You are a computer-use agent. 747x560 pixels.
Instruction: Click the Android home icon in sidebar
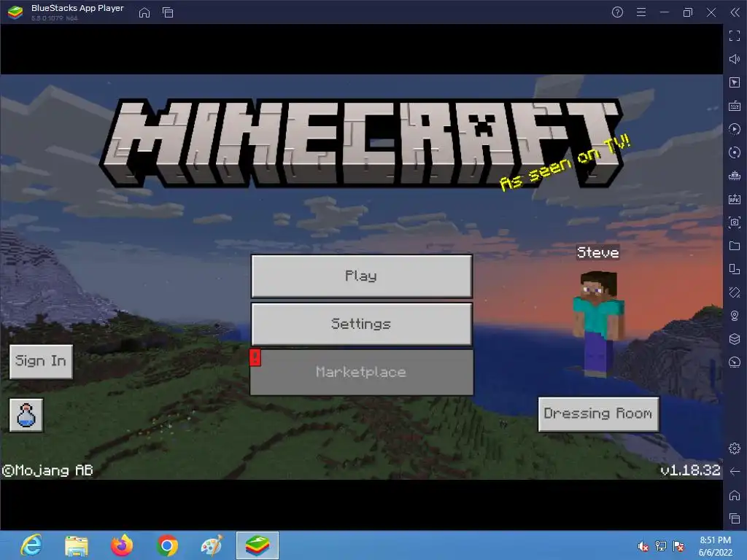click(x=735, y=495)
